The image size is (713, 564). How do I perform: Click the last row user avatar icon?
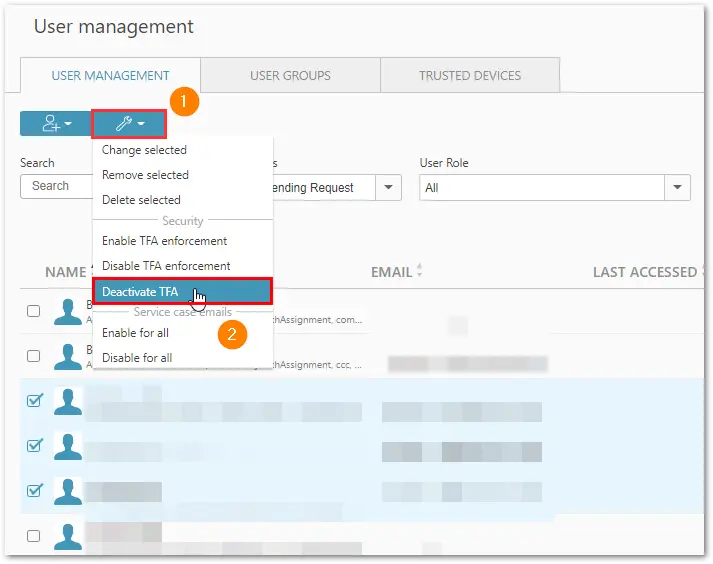(68, 537)
